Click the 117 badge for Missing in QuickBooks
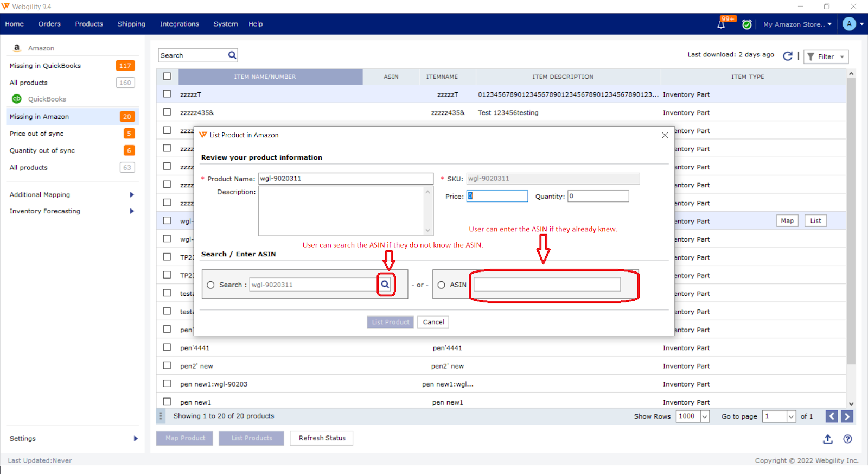This screenshot has height=474, width=868. point(125,66)
